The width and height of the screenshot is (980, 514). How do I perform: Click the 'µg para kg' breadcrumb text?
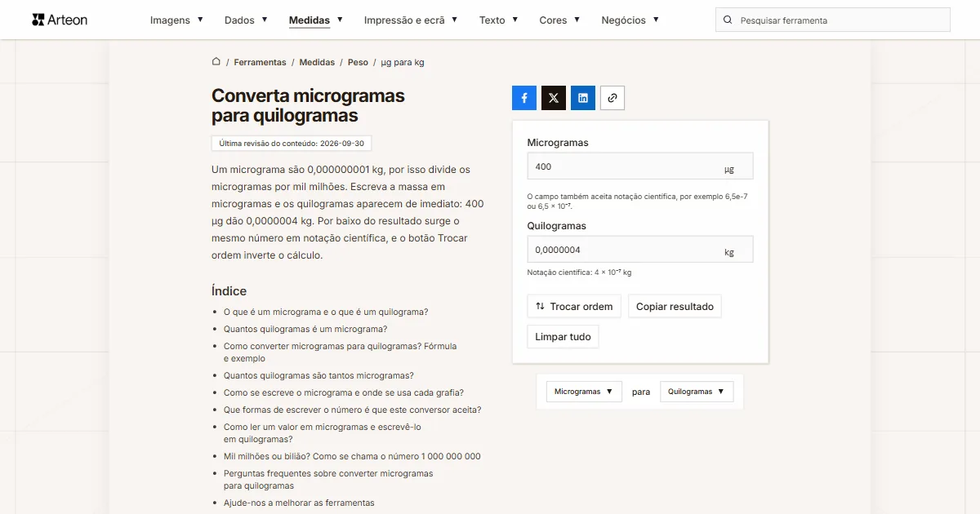[x=403, y=62]
